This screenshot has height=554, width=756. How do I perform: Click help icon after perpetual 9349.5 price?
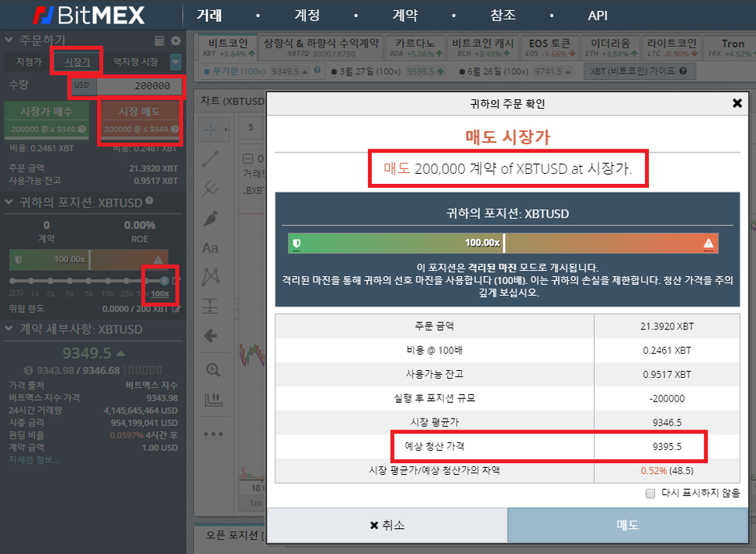coord(317,70)
